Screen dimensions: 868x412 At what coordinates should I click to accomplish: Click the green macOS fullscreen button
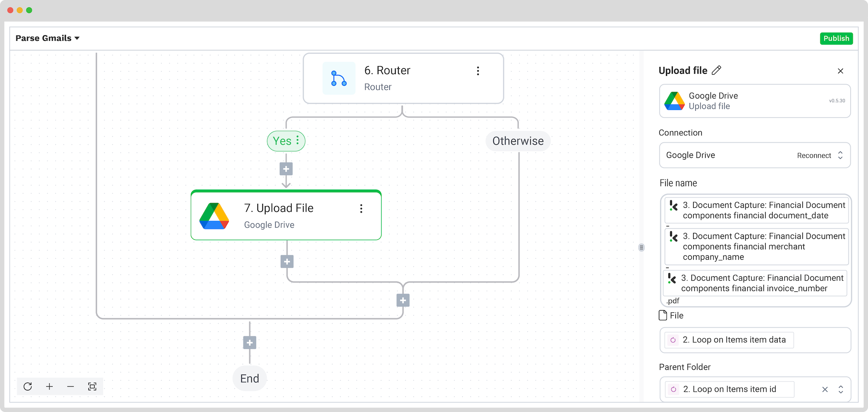29,10
